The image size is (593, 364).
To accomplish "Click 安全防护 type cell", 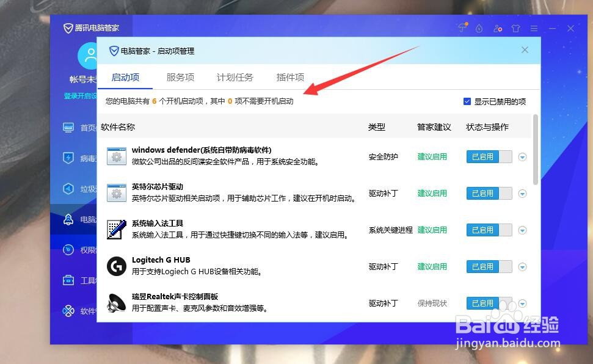I will (x=383, y=156).
